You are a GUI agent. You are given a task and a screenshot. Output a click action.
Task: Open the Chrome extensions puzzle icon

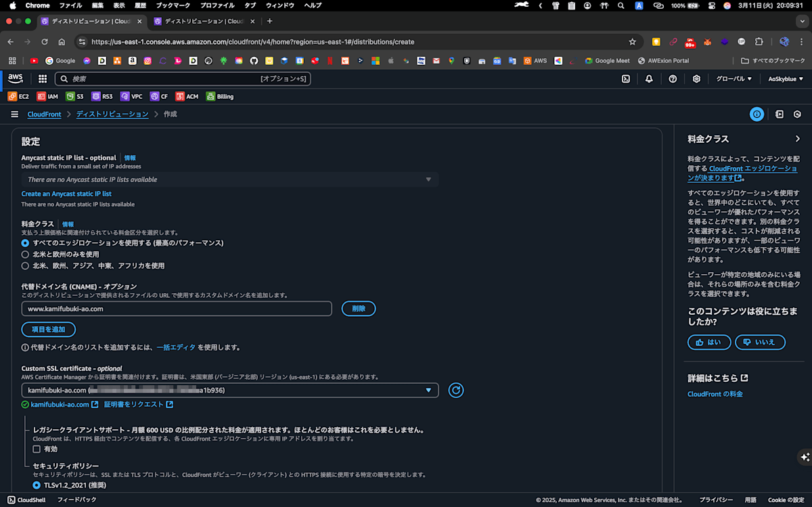[759, 41]
